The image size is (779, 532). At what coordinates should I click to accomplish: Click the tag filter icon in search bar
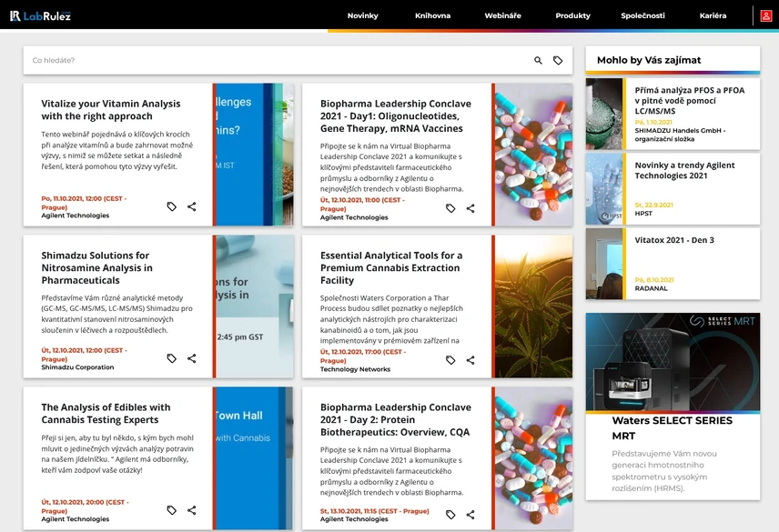point(558,60)
